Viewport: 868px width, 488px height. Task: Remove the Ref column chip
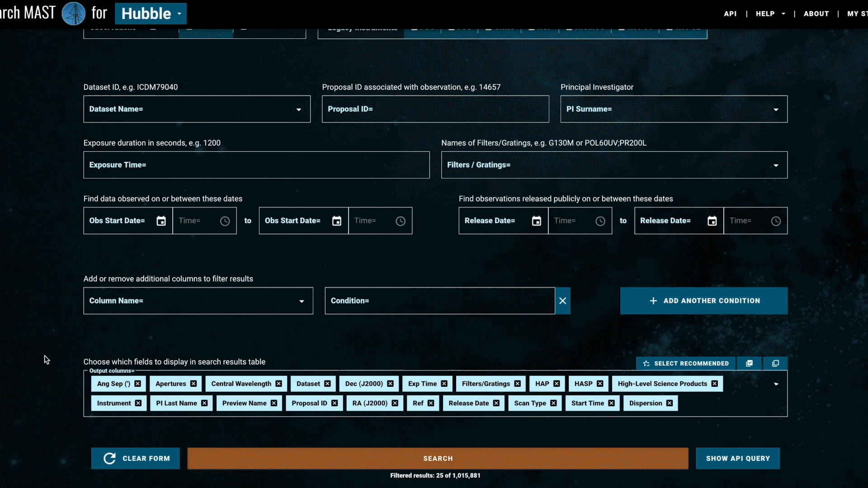431,403
